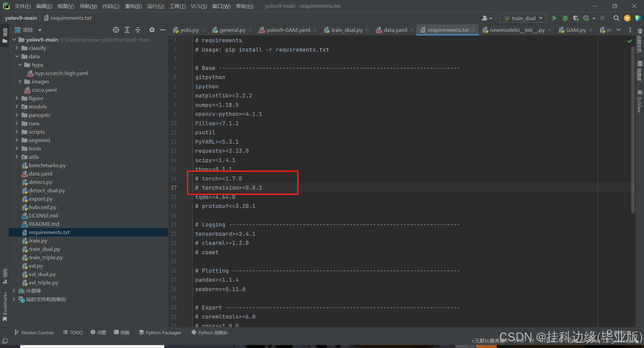This screenshot has height=348, width=644.
Task: Switch to the yolo.py tab
Action: [x=189, y=30]
